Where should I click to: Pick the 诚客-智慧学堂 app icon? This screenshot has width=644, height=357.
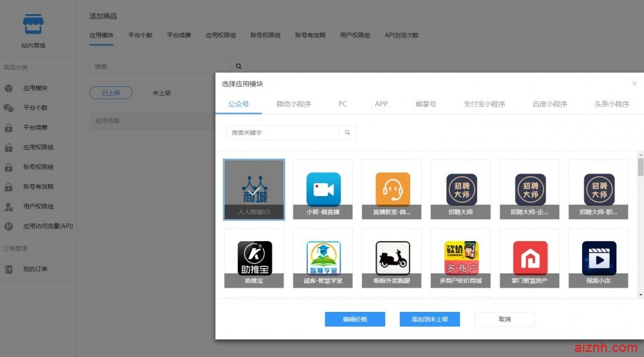click(x=323, y=258)
